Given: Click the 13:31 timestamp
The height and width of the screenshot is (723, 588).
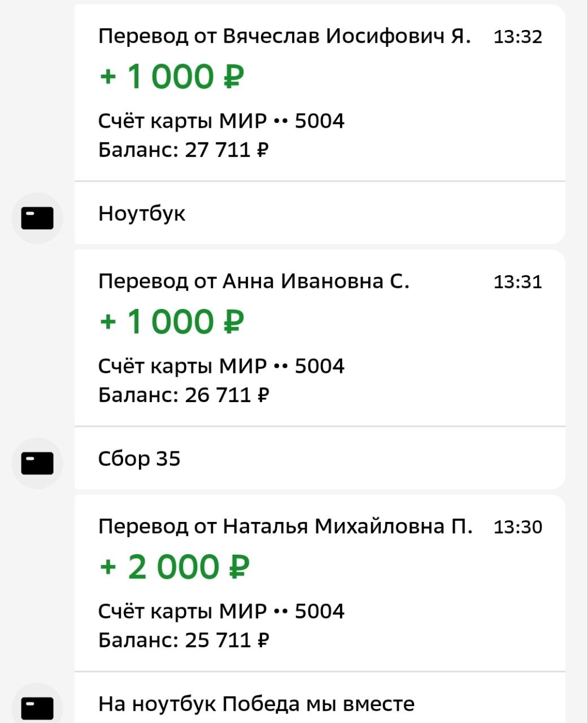Looking at the screenshot, I should click(517, 282).
